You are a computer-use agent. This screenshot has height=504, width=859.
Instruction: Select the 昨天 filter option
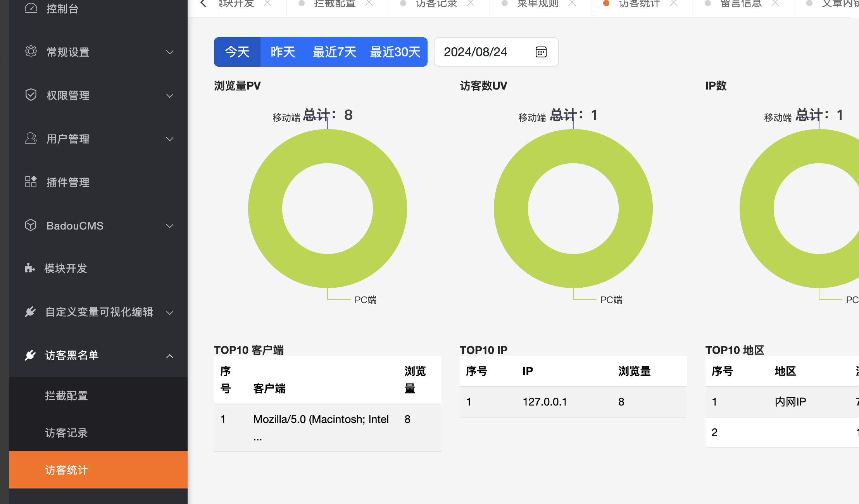click(282, 52)
